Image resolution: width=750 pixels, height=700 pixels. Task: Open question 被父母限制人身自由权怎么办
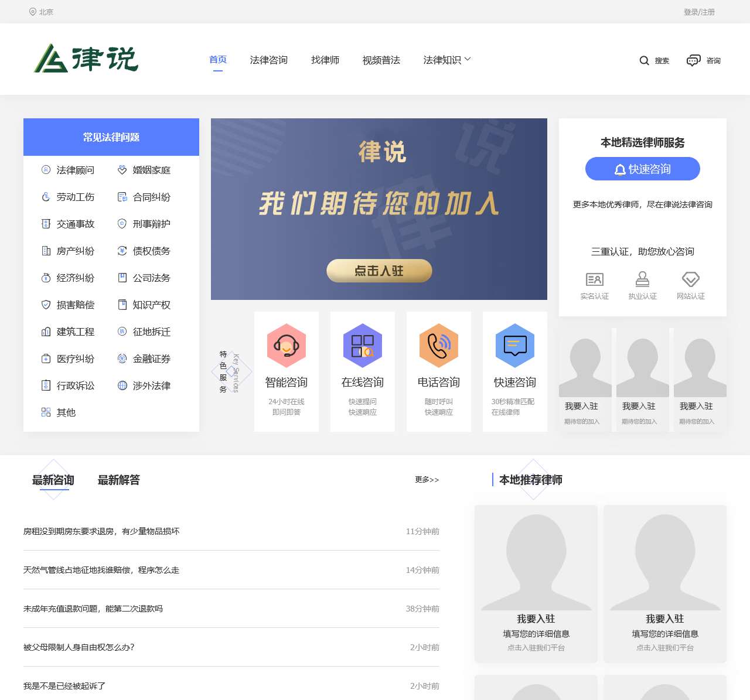coord(79,647)
